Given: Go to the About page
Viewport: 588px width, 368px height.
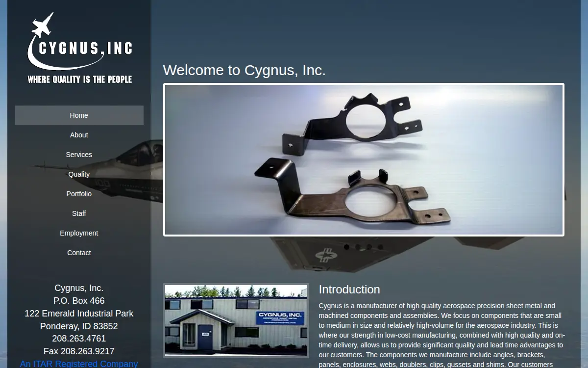Looking at the screenshot, I should [79, 135].
